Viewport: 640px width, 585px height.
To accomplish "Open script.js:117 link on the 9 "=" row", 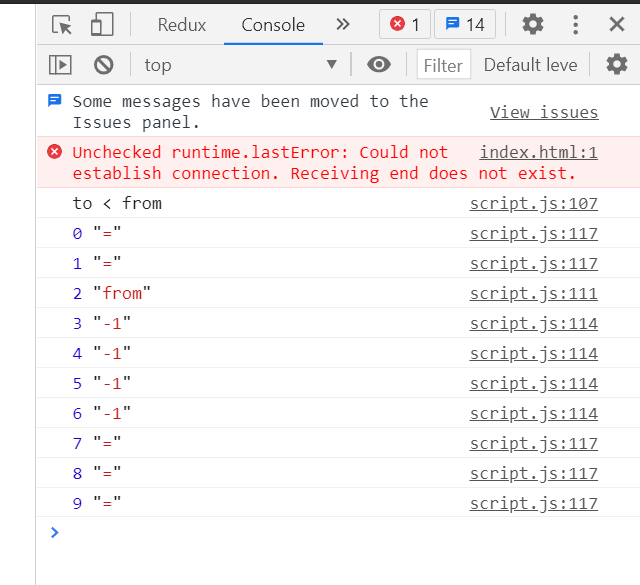I will pos(533,503).
